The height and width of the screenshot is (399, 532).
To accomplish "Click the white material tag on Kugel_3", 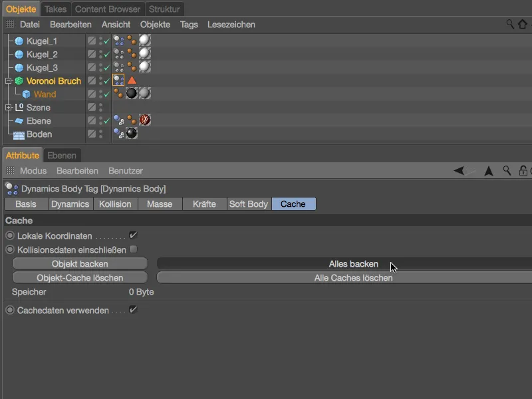I will point(144,67).
